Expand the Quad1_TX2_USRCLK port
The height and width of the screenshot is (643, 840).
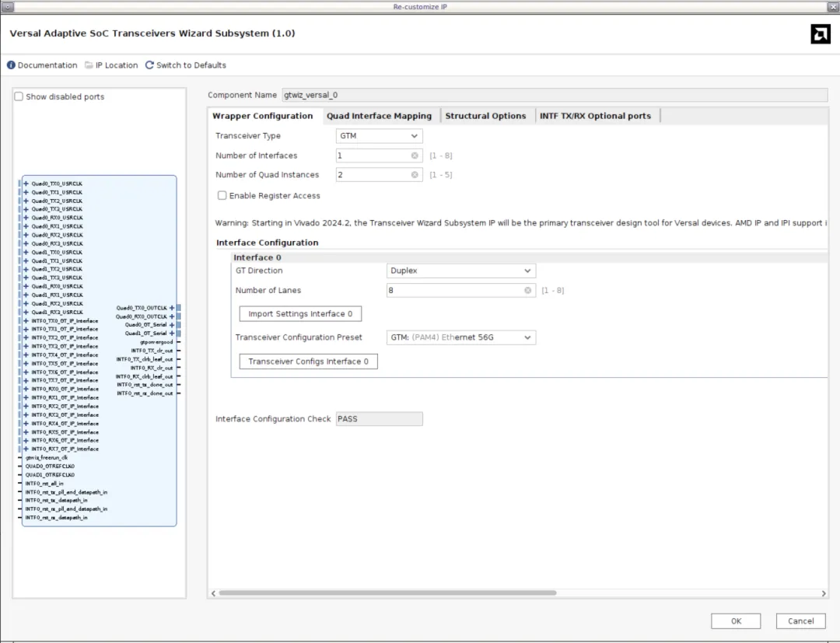tap(26, 269)
